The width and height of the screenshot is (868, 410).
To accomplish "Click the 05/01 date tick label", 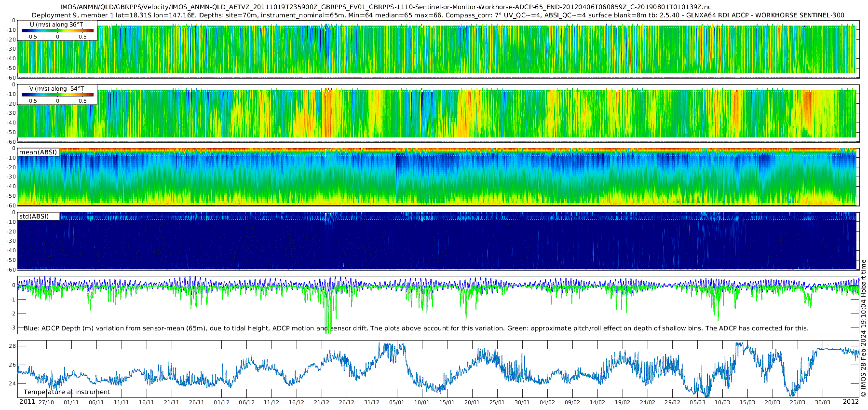I will pos(397,402).
